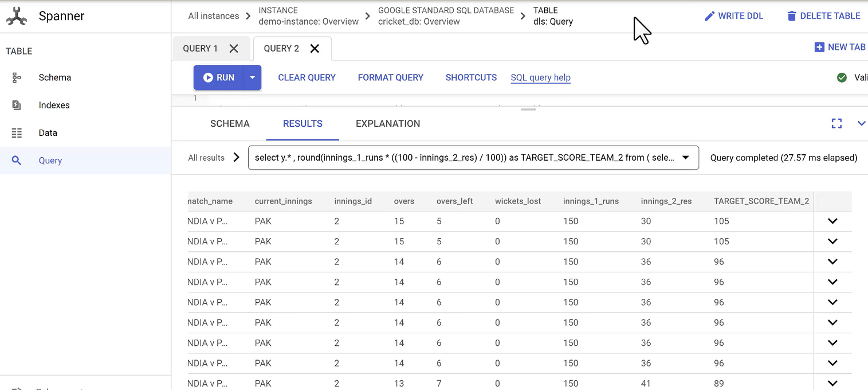Select the RESULTS tab
This screenshot has width=868, height=390.
pos(303,124)
